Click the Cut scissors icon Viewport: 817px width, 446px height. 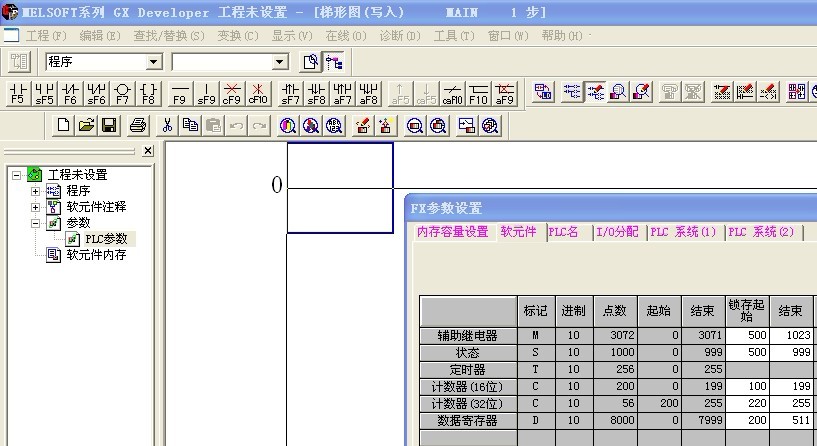tap(168, 125)
